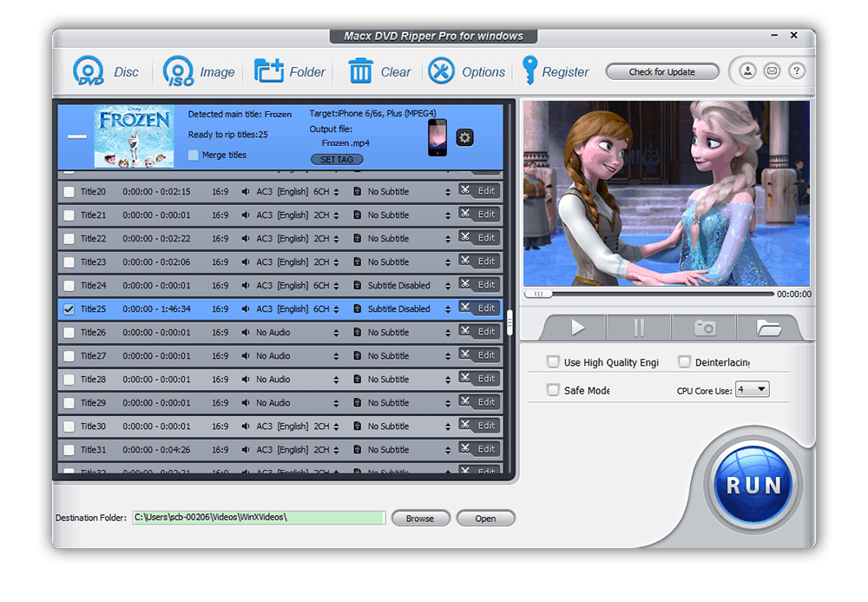Edit Title31 clip

tap(479, 449)
